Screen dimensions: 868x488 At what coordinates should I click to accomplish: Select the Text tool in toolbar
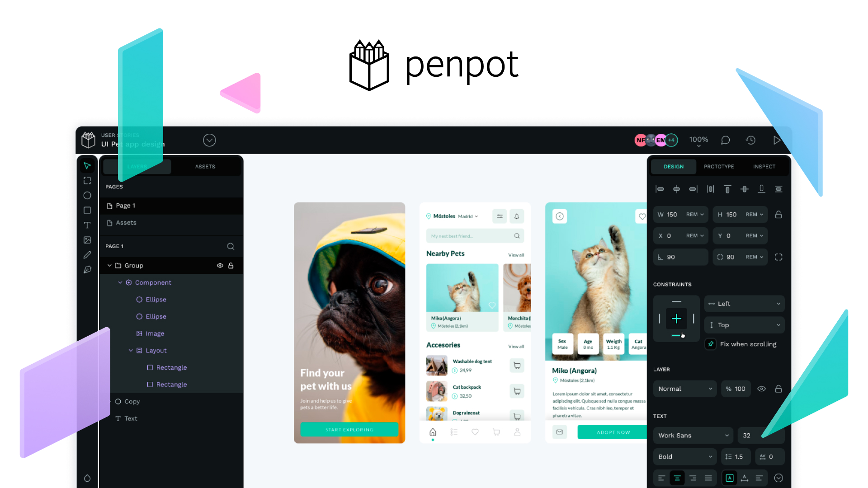pos(88,225)
